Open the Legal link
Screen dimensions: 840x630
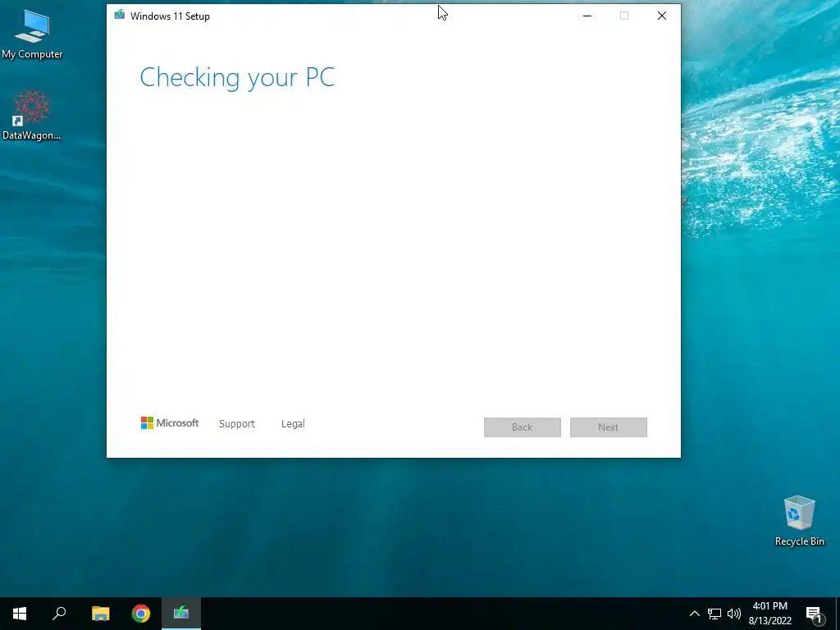[293, 424]
